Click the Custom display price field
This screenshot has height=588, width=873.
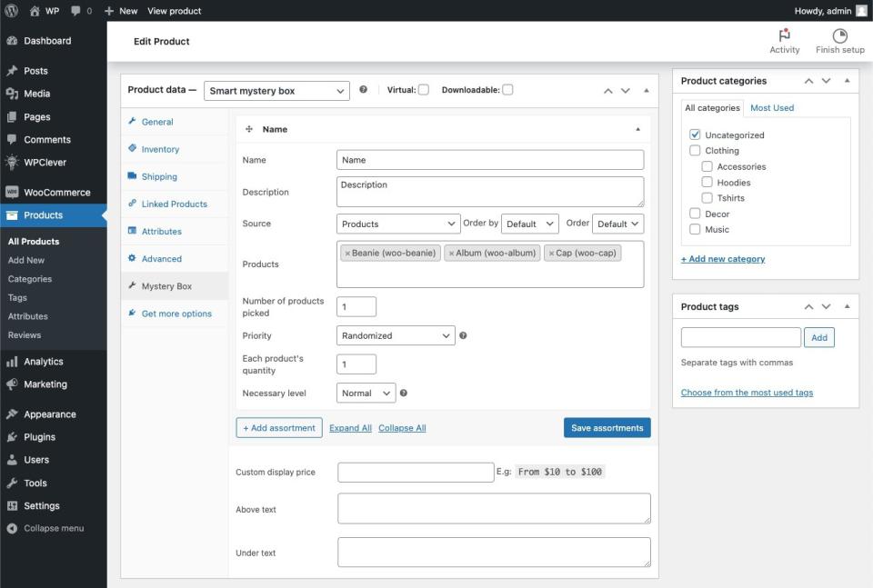415,473
